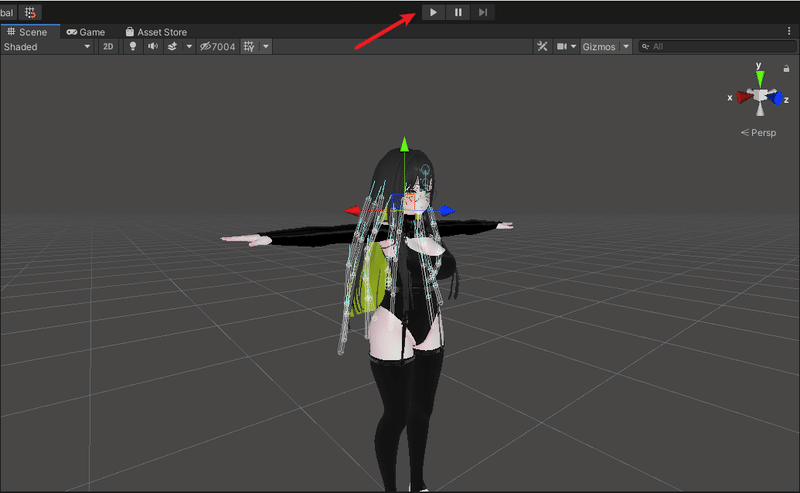Toggle 2D view mode
Image resolution: width=800 pixels, height=493 pixels.
[108, 46]
